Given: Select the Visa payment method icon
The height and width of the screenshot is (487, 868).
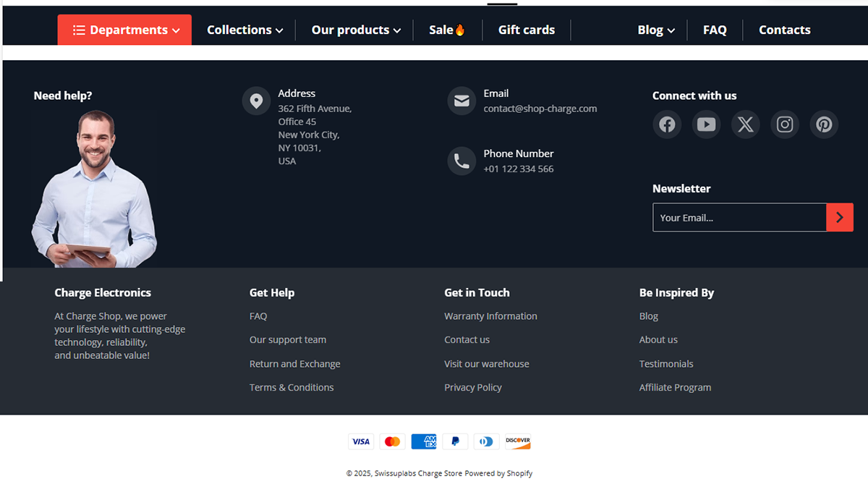Looking at the screenshot, I should click(361, 441).
